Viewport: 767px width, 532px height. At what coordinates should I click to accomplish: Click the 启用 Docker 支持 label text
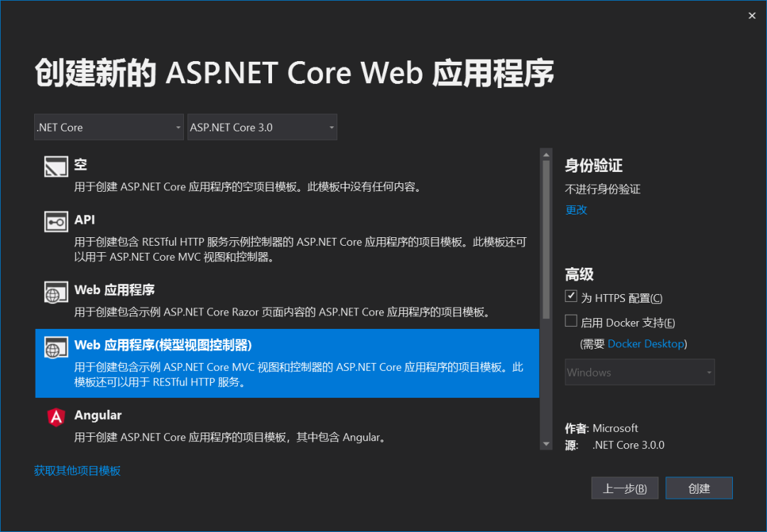pyautogui.click(x=628, y=322)
